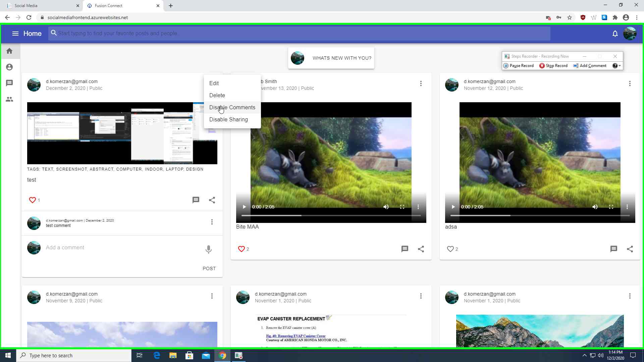Image resolution: width=644 pixels, height=362 pixels.
Task: Select Delete from the post menu
Action: [232, 95]
